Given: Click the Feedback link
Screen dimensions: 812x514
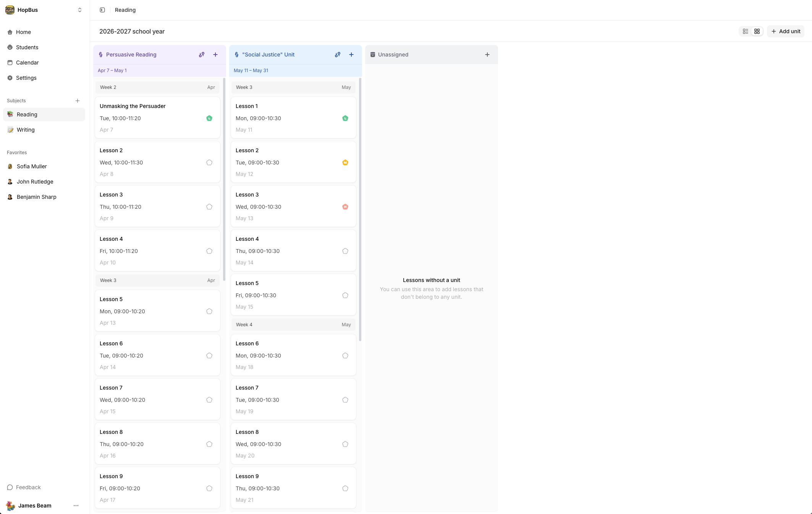Looking at the screenshot, I should (x=28, y=487).
